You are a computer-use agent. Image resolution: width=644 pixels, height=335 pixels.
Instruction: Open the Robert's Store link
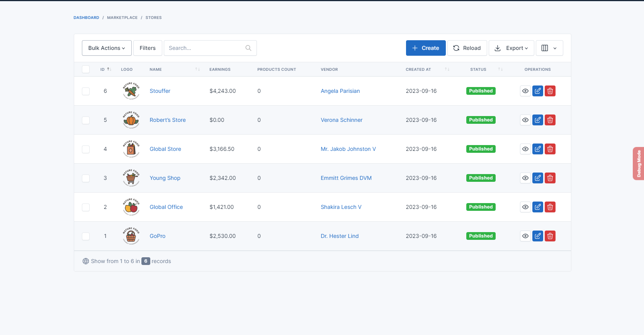pyautogui.click(x=168, y=120)
